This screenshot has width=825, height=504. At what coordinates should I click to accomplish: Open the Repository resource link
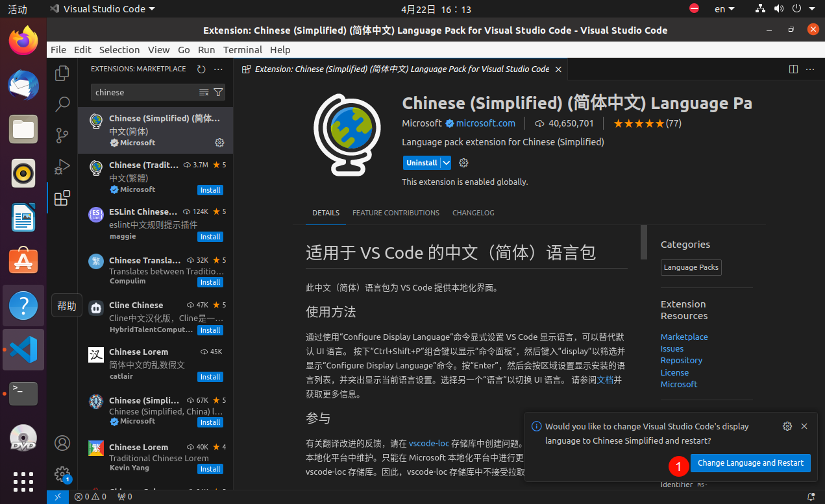(x=682, y=360)
